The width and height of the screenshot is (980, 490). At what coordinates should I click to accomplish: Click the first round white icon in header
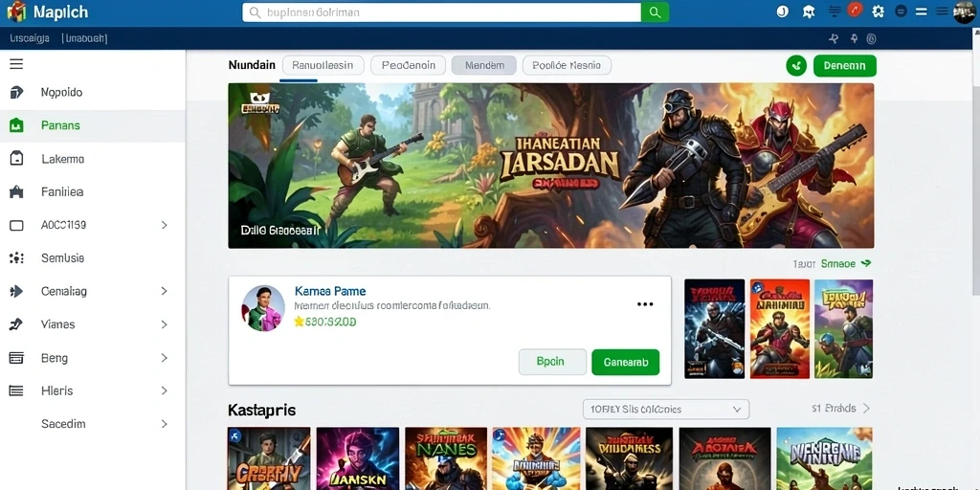[783, 11]
